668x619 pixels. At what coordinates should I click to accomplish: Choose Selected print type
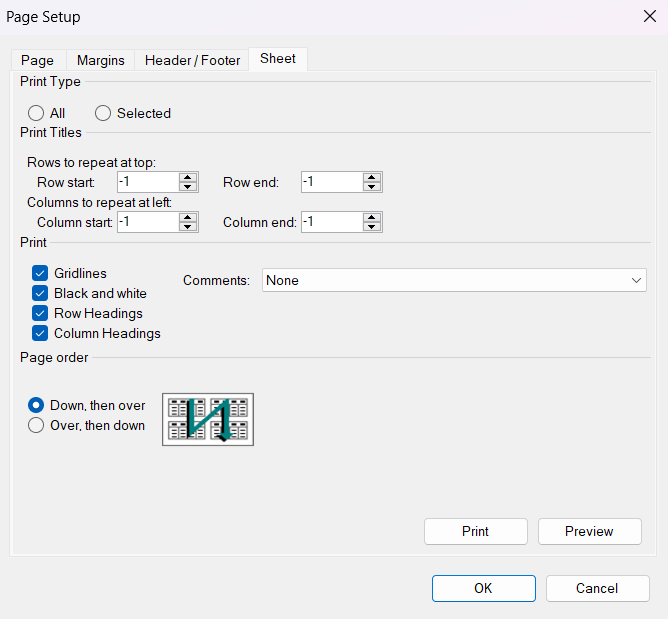(x=103, y=113)
